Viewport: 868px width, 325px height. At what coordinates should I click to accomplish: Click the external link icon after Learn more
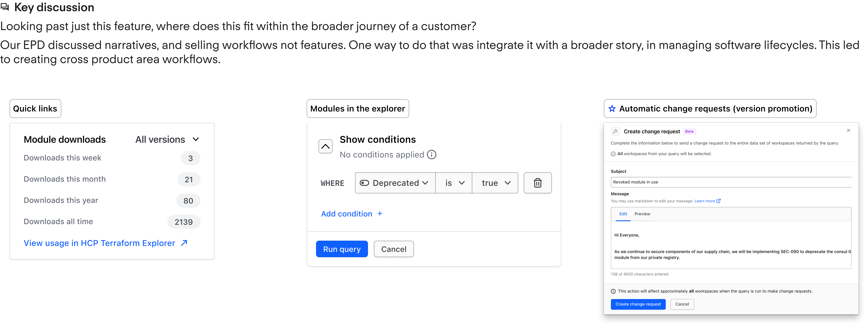coord(718,201)
